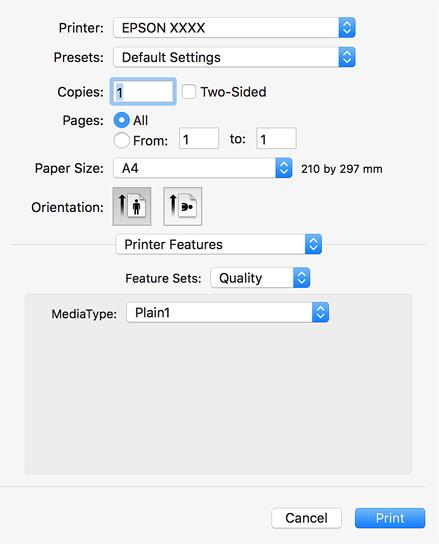Screen dimensions: 439x544
Task: Click the Feature Sets arrows icon
Action: [x=301, y=278]
